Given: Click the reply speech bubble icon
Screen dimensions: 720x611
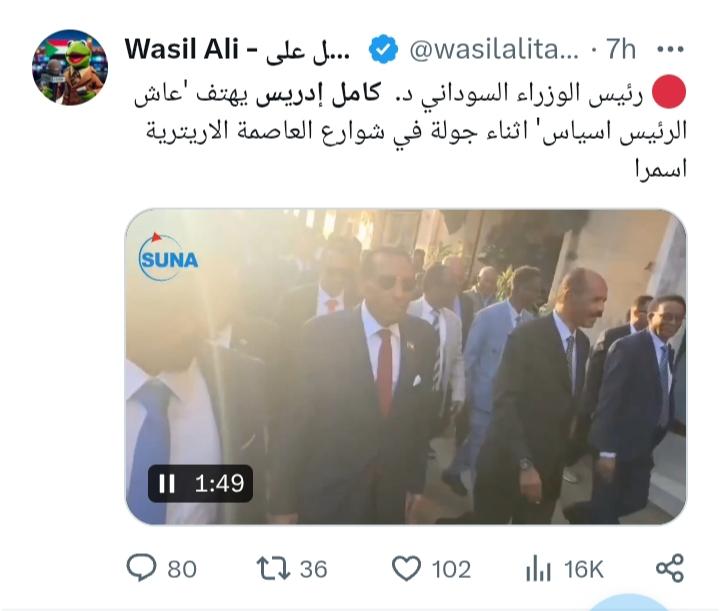Looking at the screenshot, I should [x=141, y=568].
